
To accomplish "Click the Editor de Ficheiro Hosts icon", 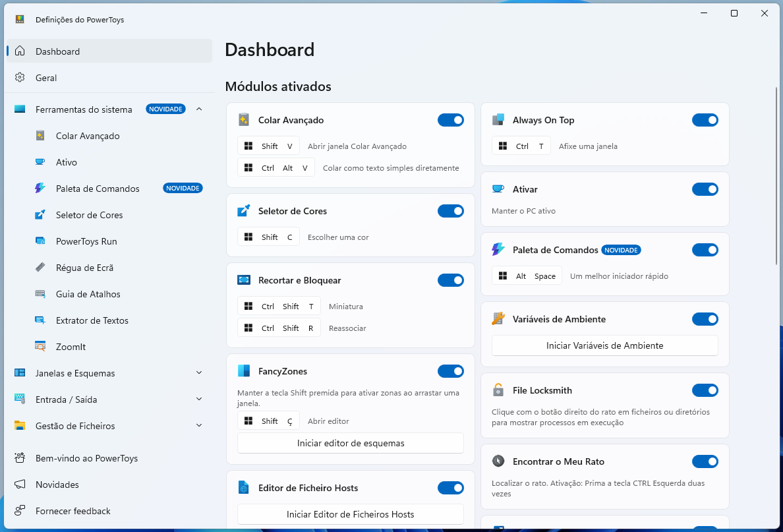I will coord(244,488).
